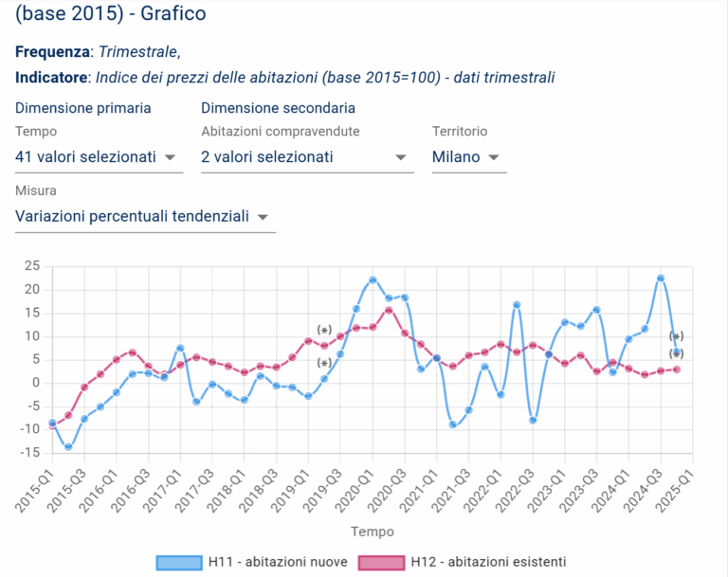The image size is (728, 577).
Task: Toggle 'H12 - abitazioni esistenti' legend label
Action: pyautogui.click(x=487, y=562)
